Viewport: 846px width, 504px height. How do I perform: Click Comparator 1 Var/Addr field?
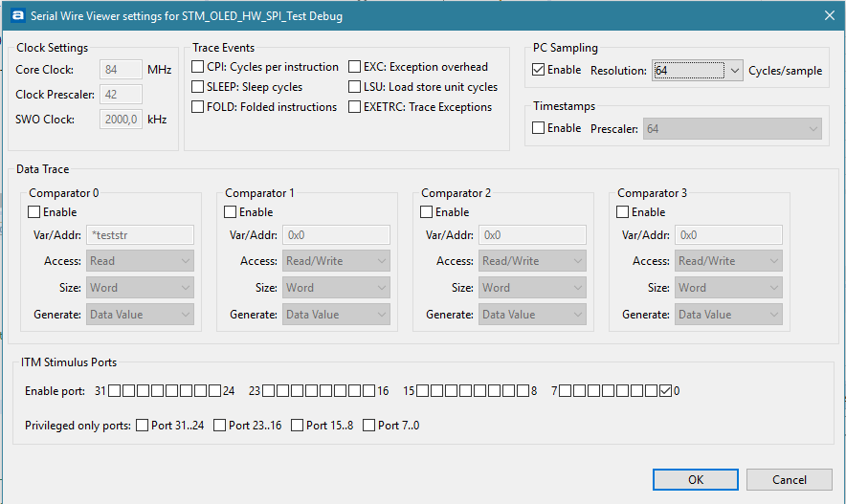click(336, 235)
